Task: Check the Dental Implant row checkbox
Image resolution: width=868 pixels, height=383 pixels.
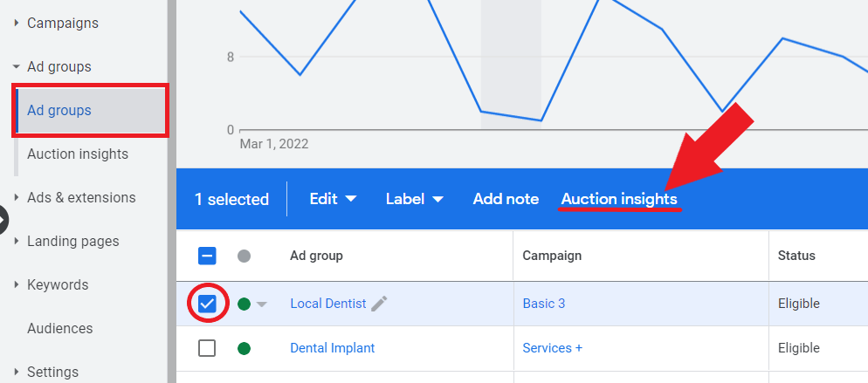Action: (207, 348)
